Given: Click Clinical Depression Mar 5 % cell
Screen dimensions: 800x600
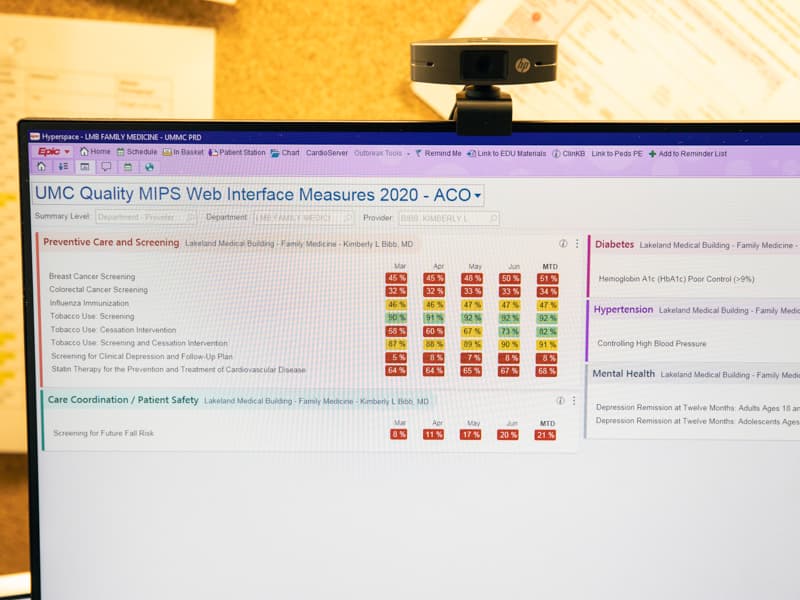Looking at the screenshot, I should point(396,358).
